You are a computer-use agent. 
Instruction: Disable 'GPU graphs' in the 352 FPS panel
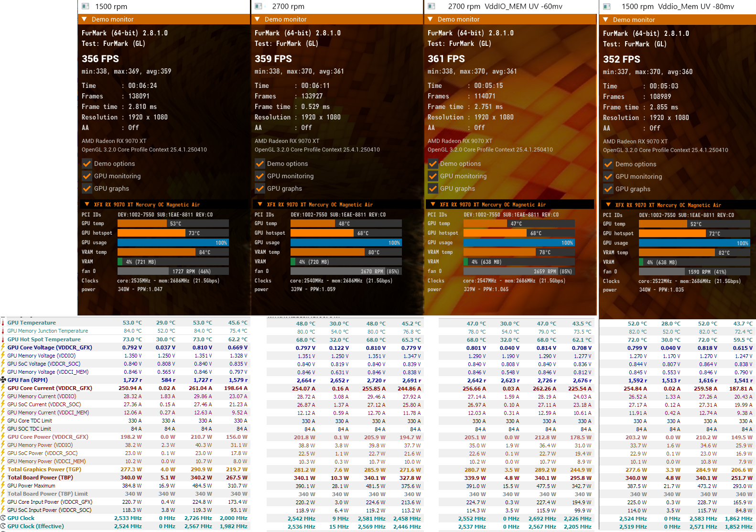point(608,189)
